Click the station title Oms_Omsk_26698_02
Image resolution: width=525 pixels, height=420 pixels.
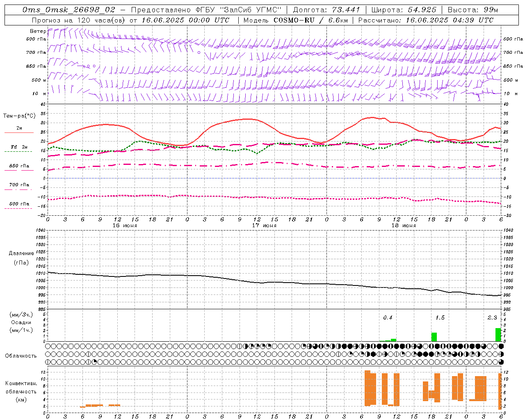pos(69,10)
